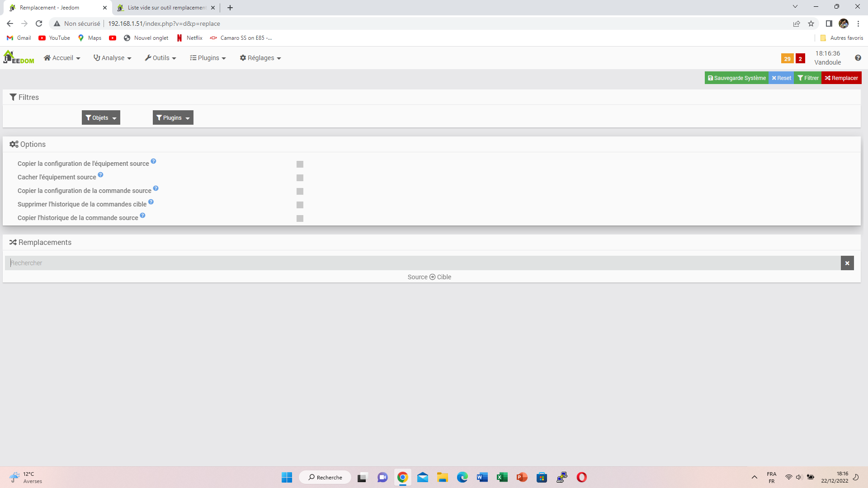Expand the Outils menu
The height and width of the screenshot is (488, 868).
click(x=160, y=58)
